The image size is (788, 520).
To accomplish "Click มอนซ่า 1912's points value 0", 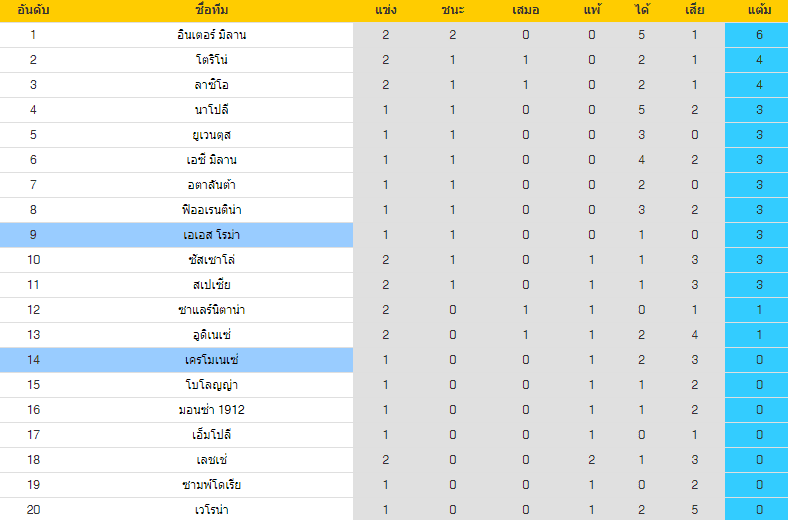I will coord(759,410).
